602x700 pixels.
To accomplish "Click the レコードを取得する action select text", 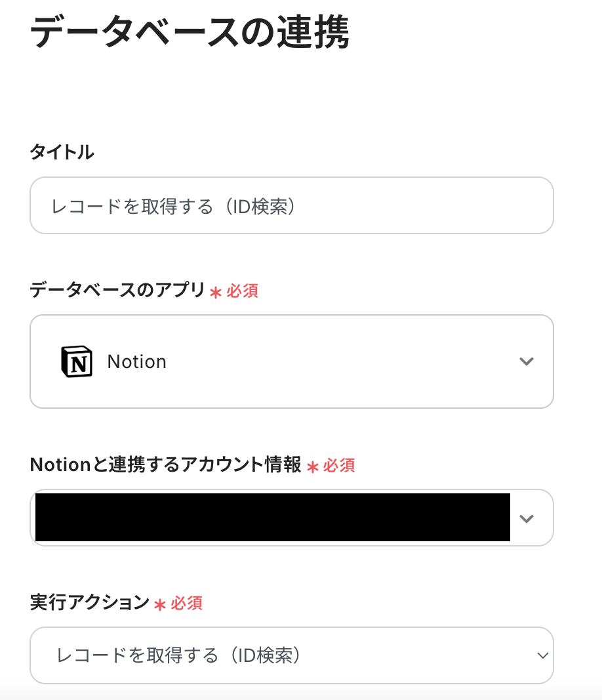I will [178, 655].
